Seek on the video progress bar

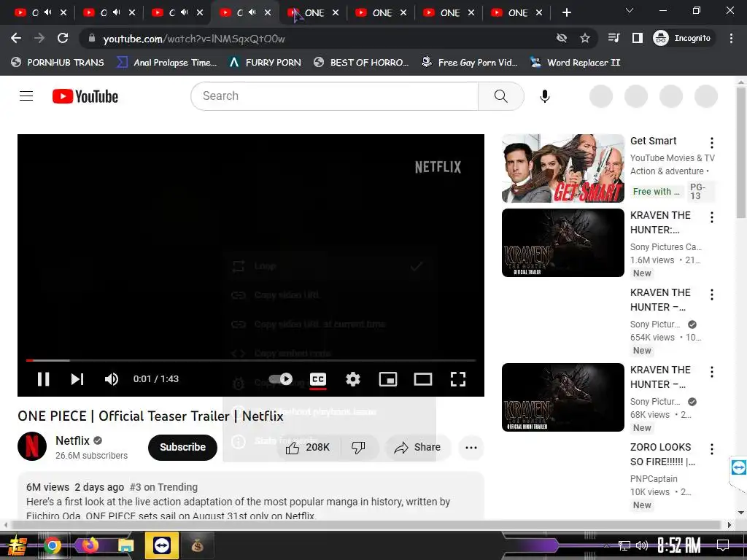click(251, 360)
